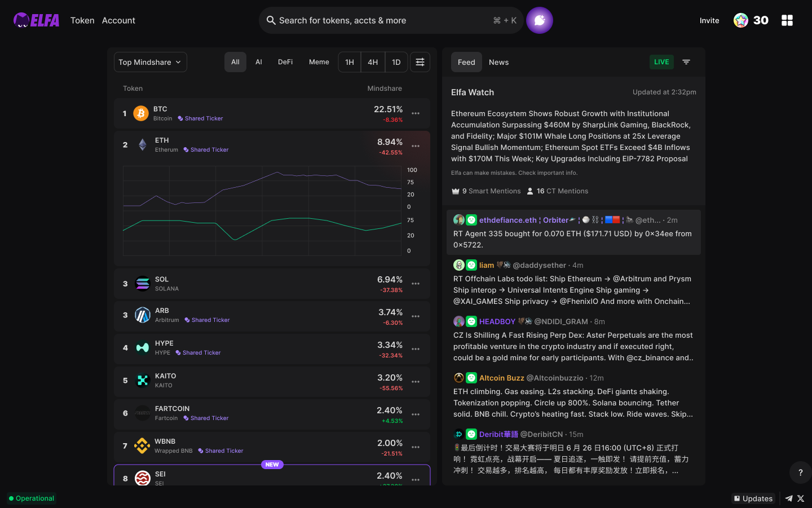Screen dimensions: 812x508
Task: Open the Altcoin Buzz feed post
Action: click(573, 396)
